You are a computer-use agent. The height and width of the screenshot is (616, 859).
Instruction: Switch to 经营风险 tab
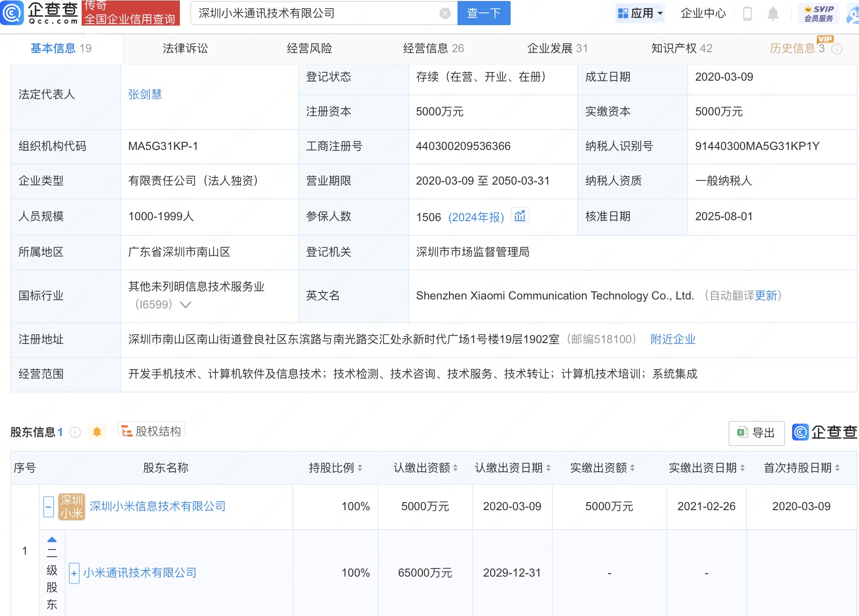pyautogui.click(x=309, y=48)
